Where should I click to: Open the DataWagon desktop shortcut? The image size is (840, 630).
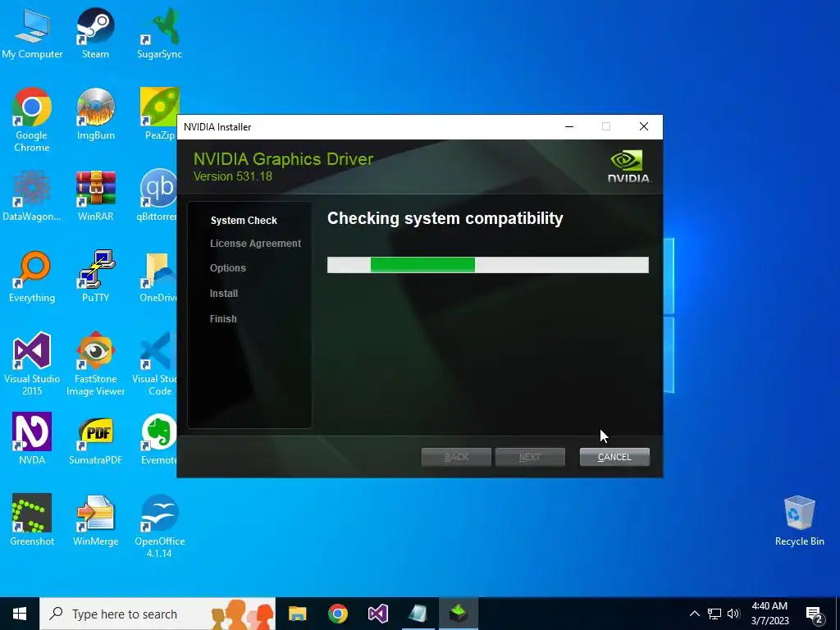[x=32, y=195]
